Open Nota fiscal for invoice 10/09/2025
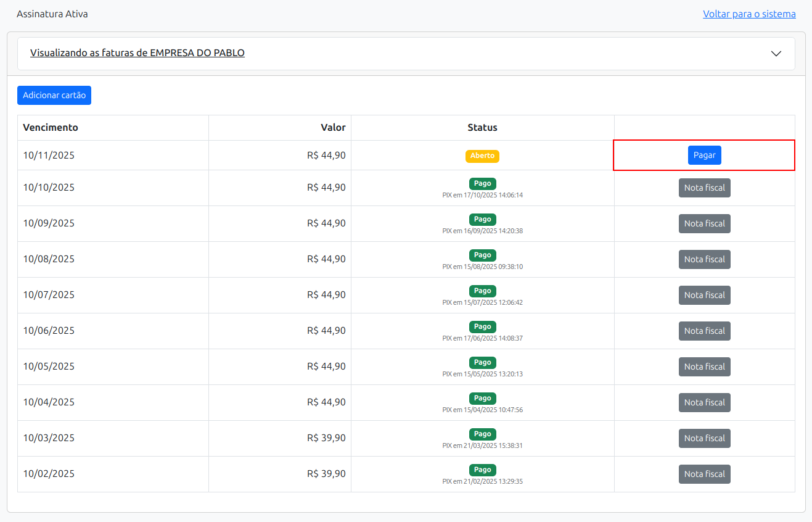 704,223
